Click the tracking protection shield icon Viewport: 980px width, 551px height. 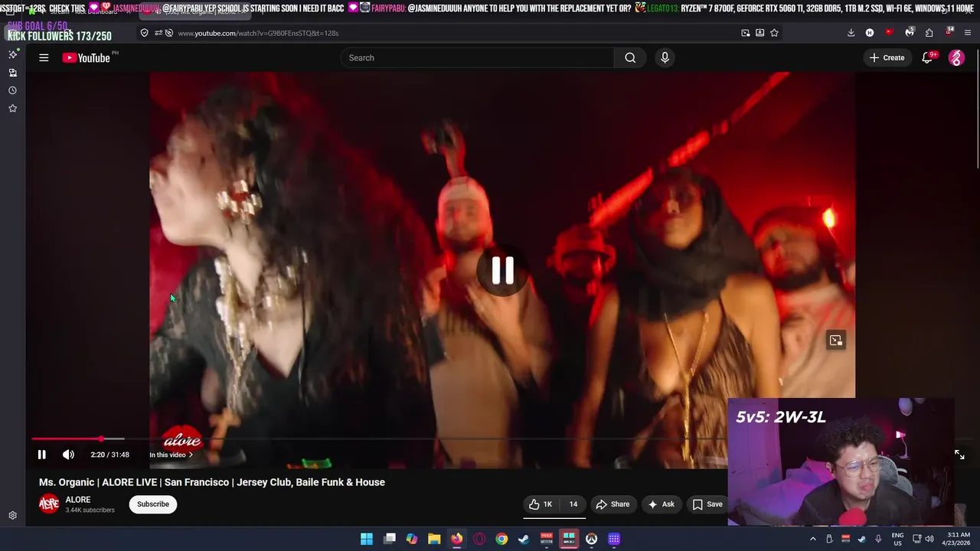pyautogui.click(x=144, y=33)
